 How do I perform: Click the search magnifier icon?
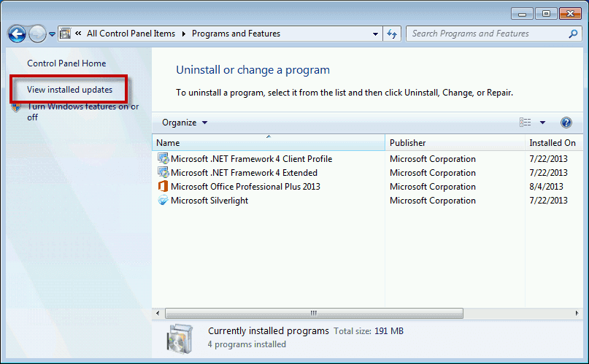coord(573,34)
